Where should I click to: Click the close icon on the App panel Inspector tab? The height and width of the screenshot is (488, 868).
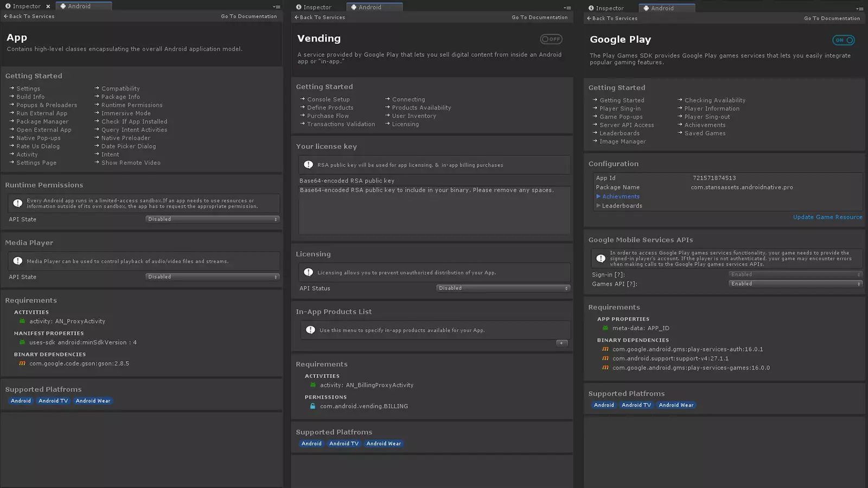point(48,7)
